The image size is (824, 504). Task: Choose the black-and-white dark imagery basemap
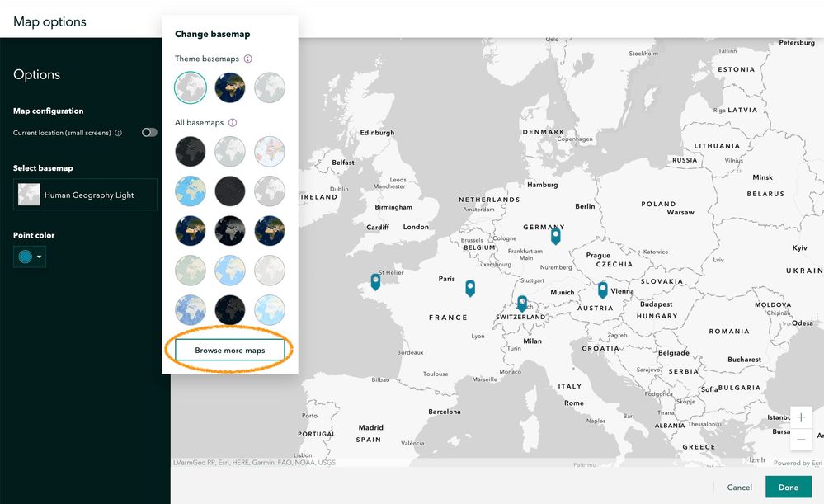coord(229,231)
